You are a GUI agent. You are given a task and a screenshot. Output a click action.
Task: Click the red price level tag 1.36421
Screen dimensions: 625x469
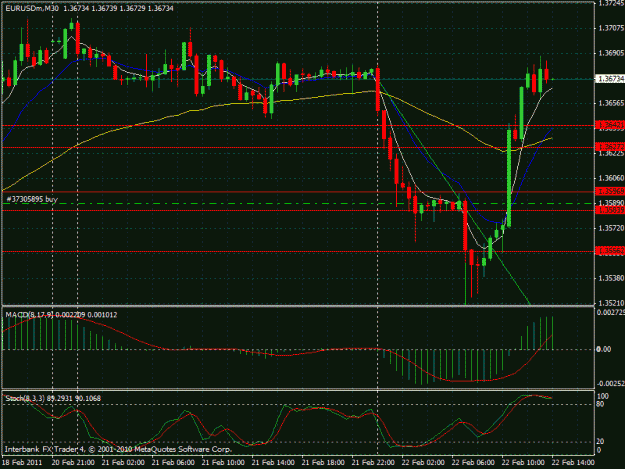click(610, 125)
